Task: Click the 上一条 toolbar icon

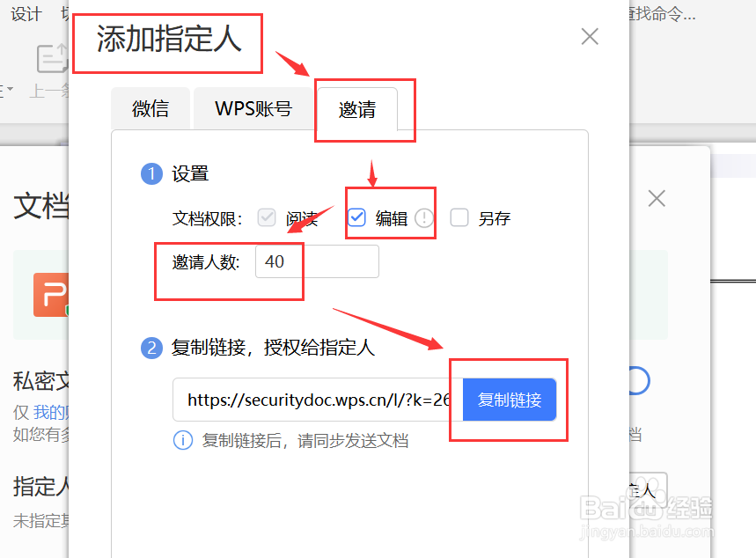Action: pyautogui.click(x=52, y=58)
